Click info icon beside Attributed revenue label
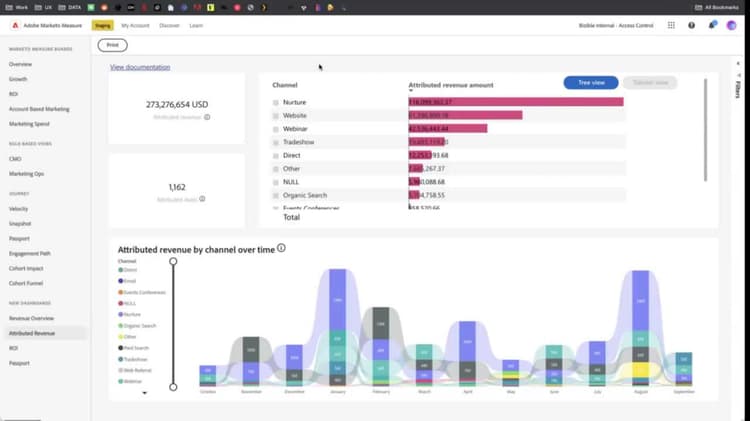750x421 pixels. click(207, 117)
